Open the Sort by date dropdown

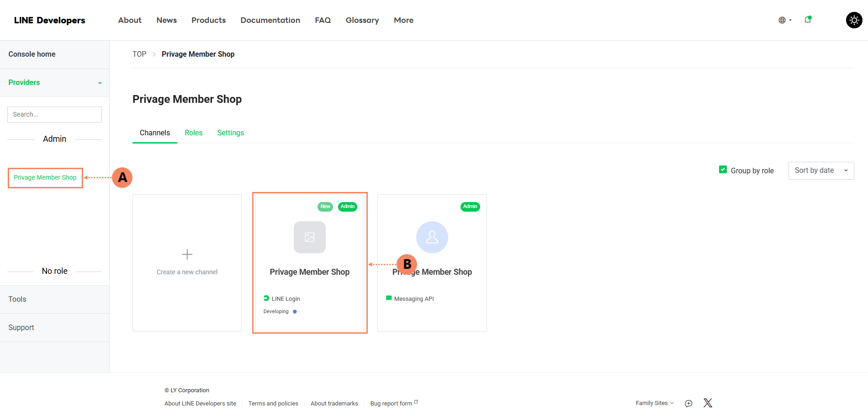tap(820, 171)
